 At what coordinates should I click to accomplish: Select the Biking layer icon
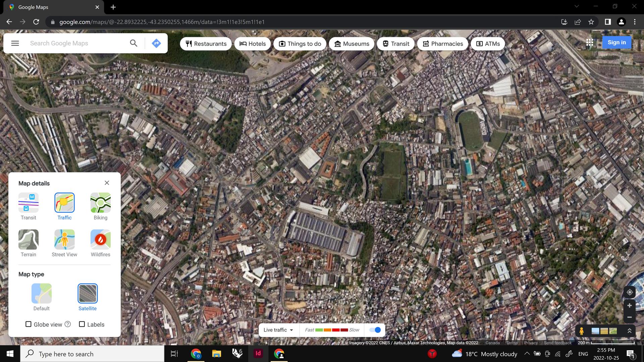[x=100, y=203]
